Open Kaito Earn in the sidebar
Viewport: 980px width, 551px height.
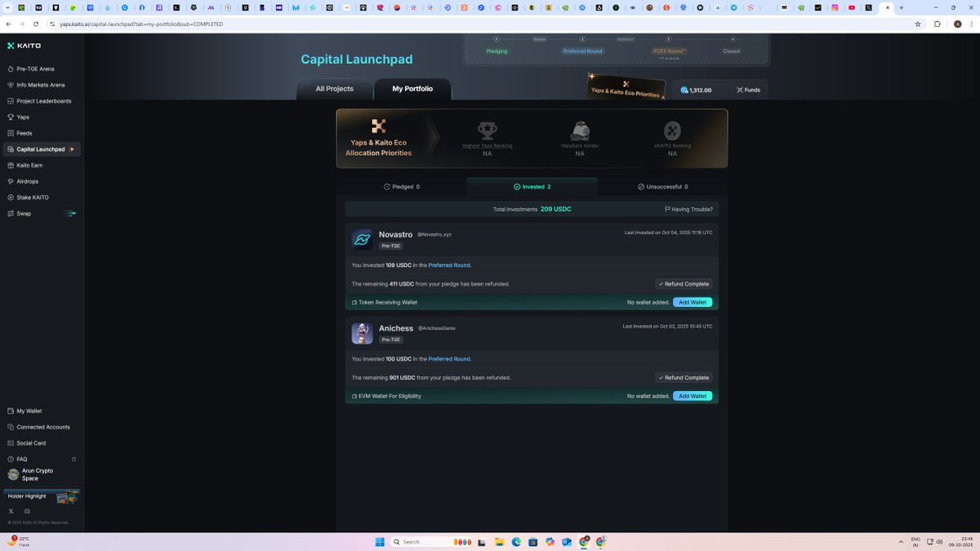[x=29, y=165]
